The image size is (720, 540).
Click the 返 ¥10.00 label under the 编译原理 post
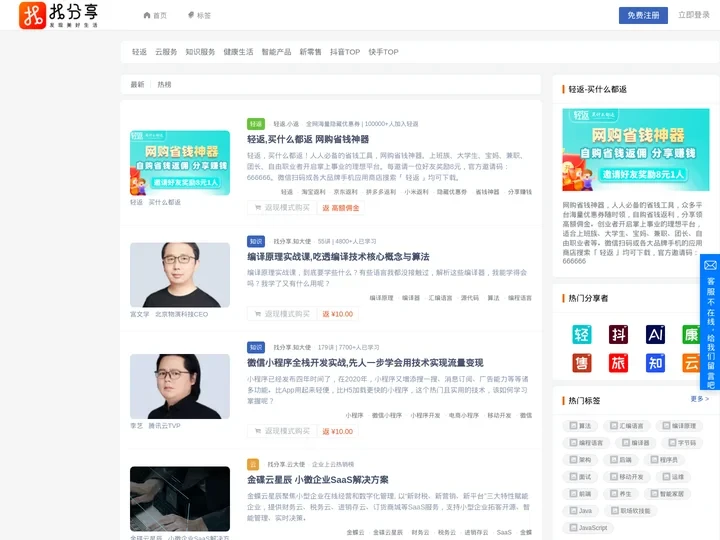[338, 314]
